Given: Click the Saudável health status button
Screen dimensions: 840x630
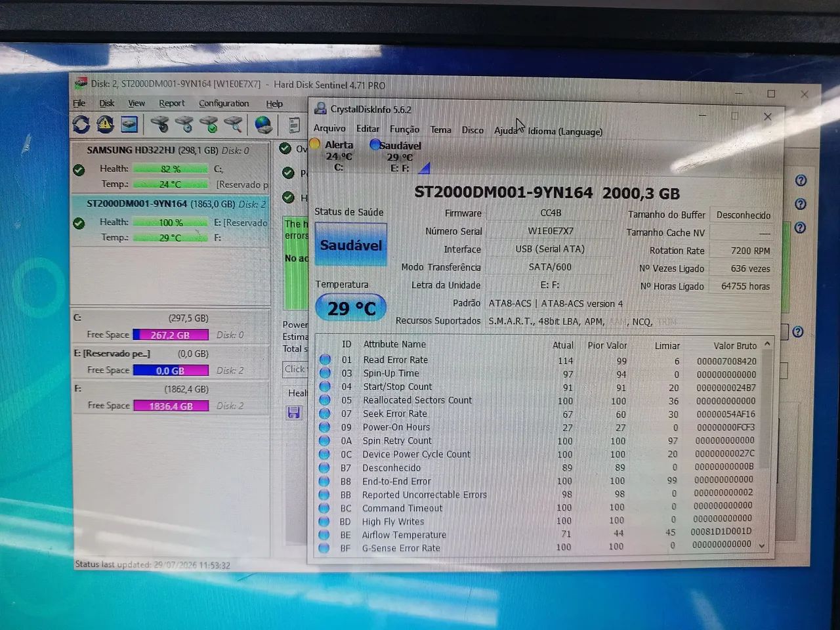Looking at the screenshot, I should 350,245.
